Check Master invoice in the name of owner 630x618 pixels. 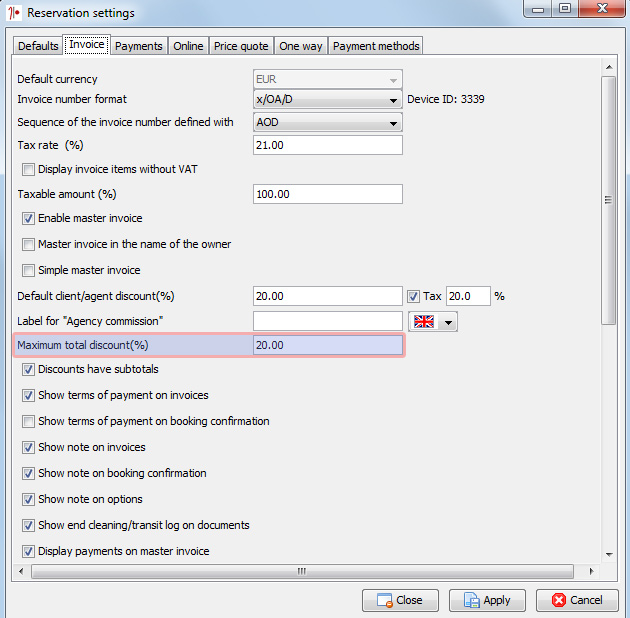point(28,244)
